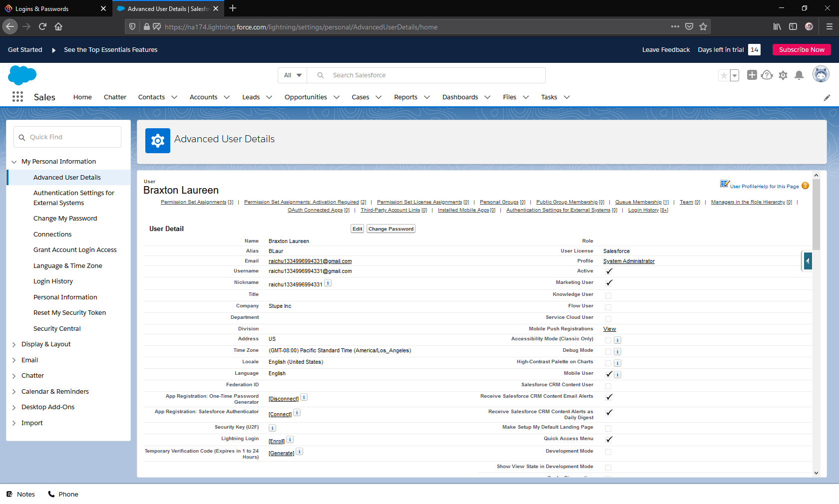
Task: Click the Edit button in User Detail
Action: coord(358,229)
